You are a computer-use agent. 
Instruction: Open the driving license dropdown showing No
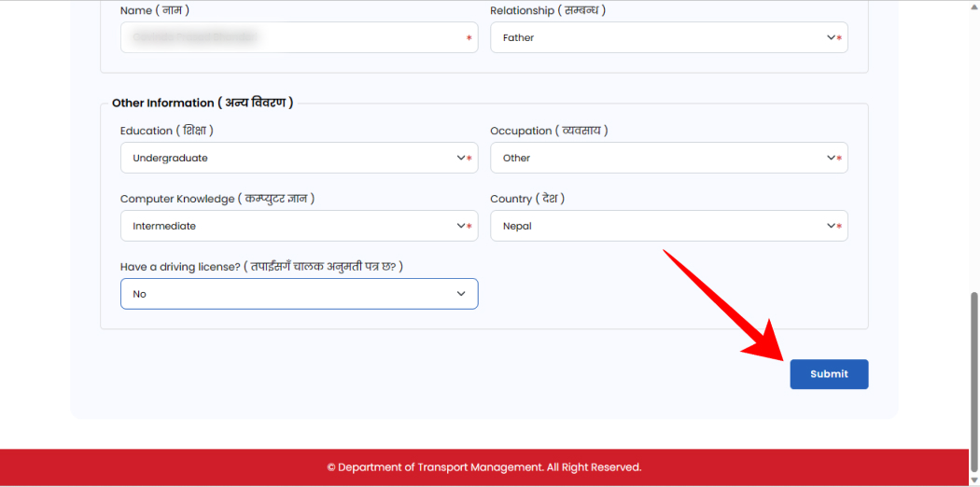pos(299,294)
